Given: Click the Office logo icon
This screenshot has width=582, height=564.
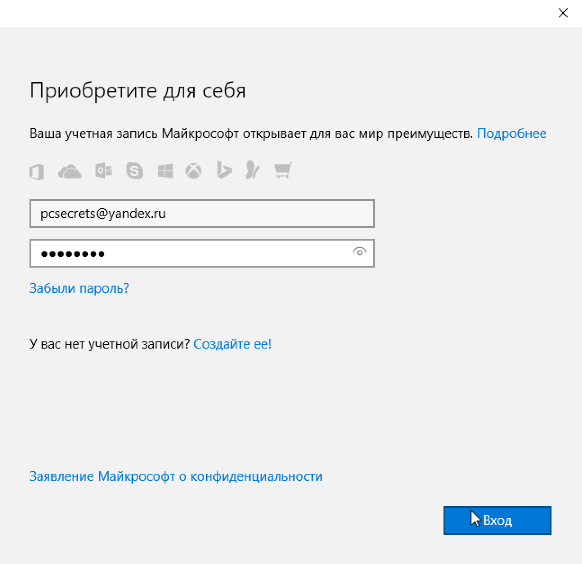Looking at the screenshot, I should (37, 171).
